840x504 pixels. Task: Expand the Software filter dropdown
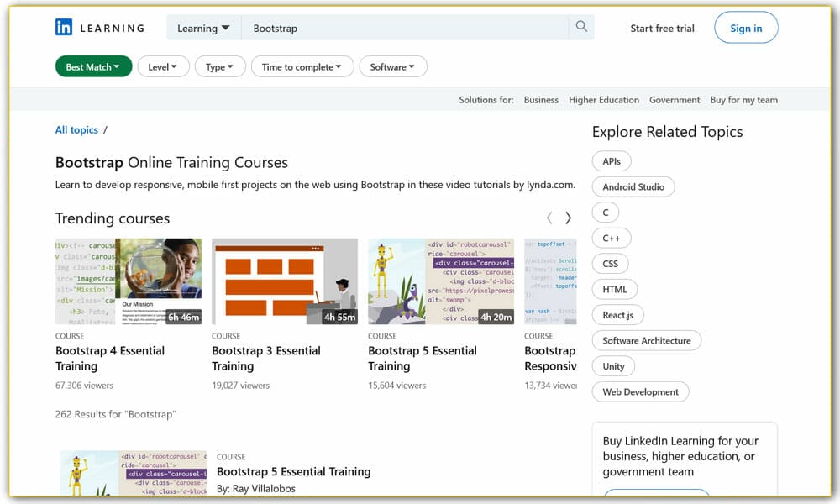pyautogui.click(x=393, y=66)
